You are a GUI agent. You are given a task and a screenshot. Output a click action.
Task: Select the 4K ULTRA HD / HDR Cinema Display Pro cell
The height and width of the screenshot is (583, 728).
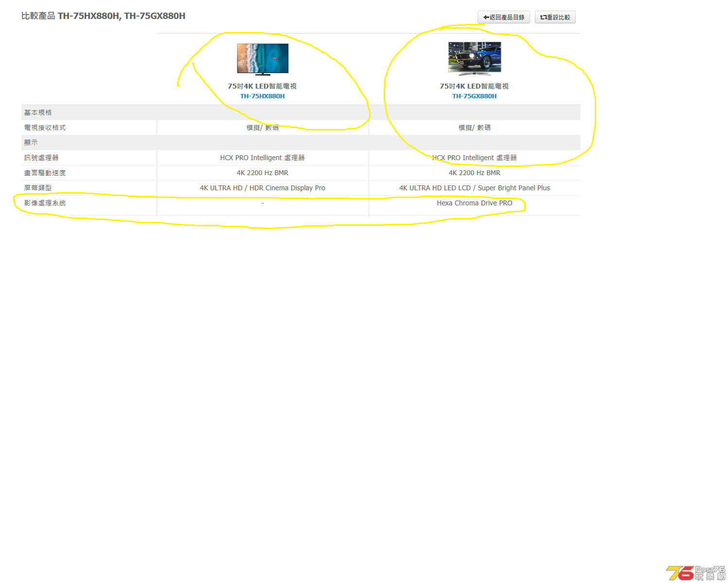pyautogui.click(x=263, y=188)
